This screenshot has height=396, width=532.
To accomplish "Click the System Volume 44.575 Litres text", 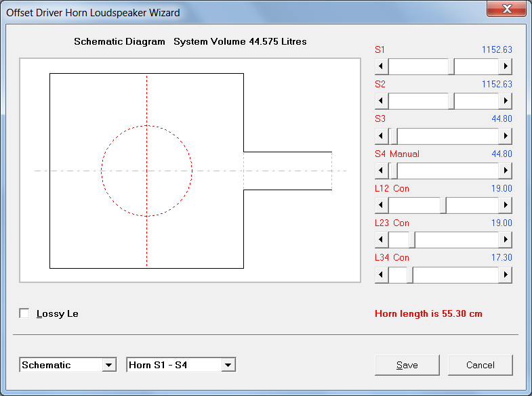I will tap(240, 42).
